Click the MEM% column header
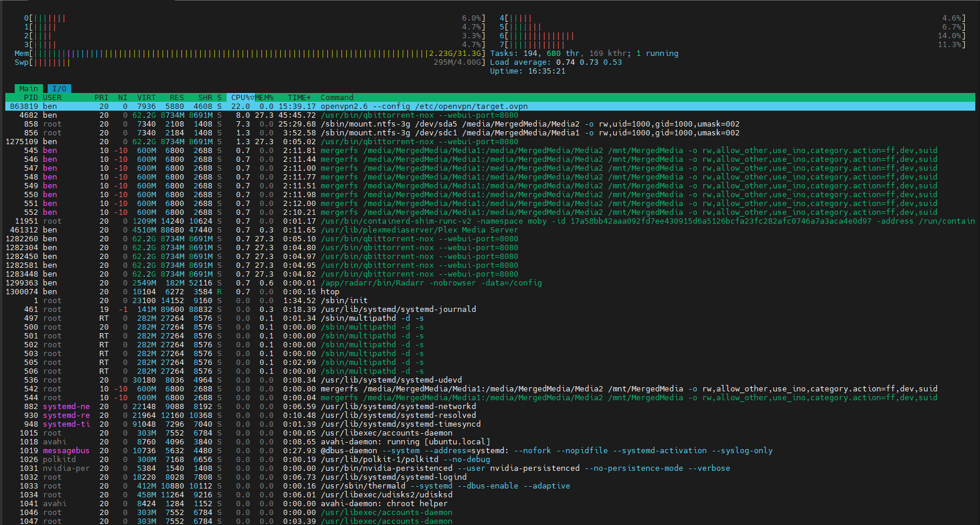 (x=264, y=98)
